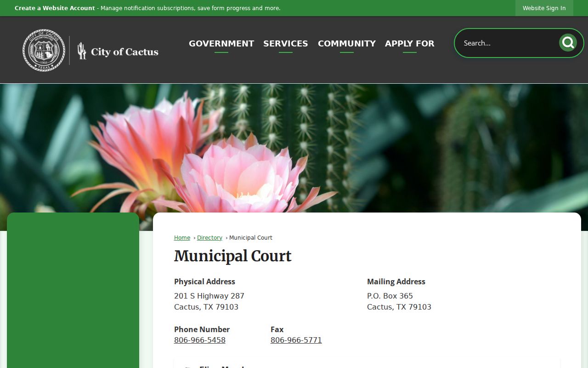Click Municipal Court breadcrumb text

[x=251, y=238]
